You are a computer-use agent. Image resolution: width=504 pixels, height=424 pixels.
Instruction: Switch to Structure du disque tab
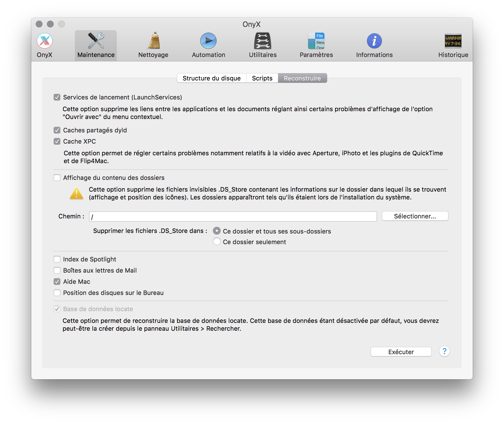tap(211, 78)
